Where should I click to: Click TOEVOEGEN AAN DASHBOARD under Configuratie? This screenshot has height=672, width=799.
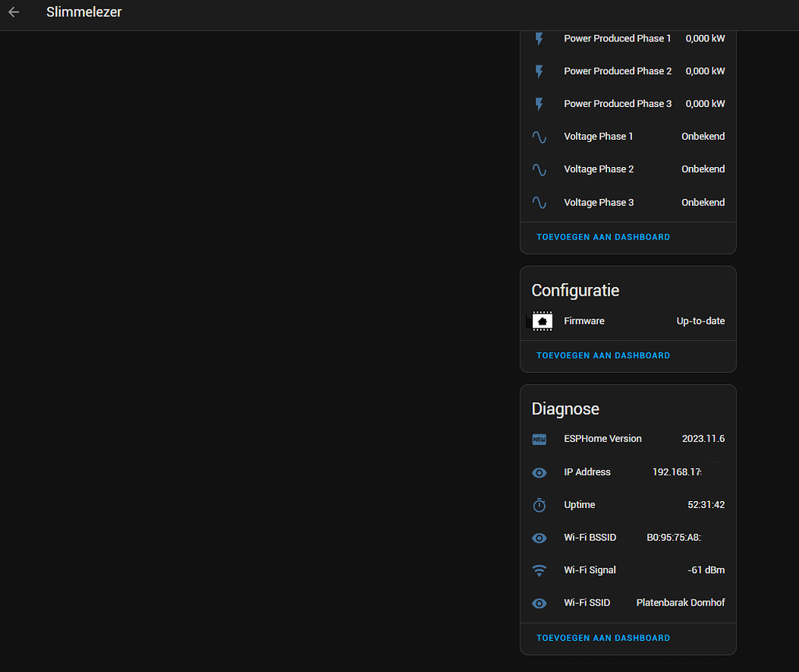tap(602, 355)
